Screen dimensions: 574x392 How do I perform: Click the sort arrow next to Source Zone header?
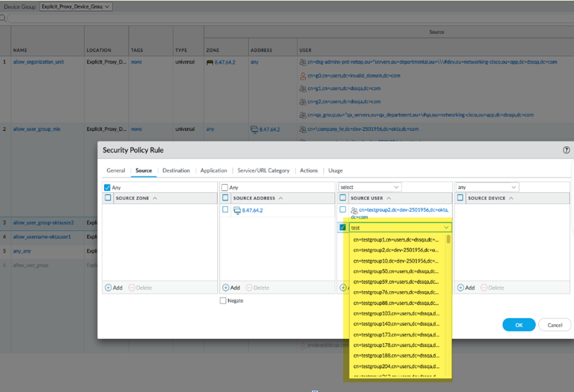coord(155,198)
